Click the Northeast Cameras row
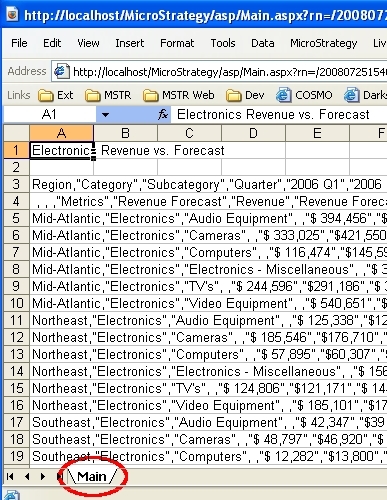Image resolution: width=387 pixels, height=500 pixels. tap(209, 337)
